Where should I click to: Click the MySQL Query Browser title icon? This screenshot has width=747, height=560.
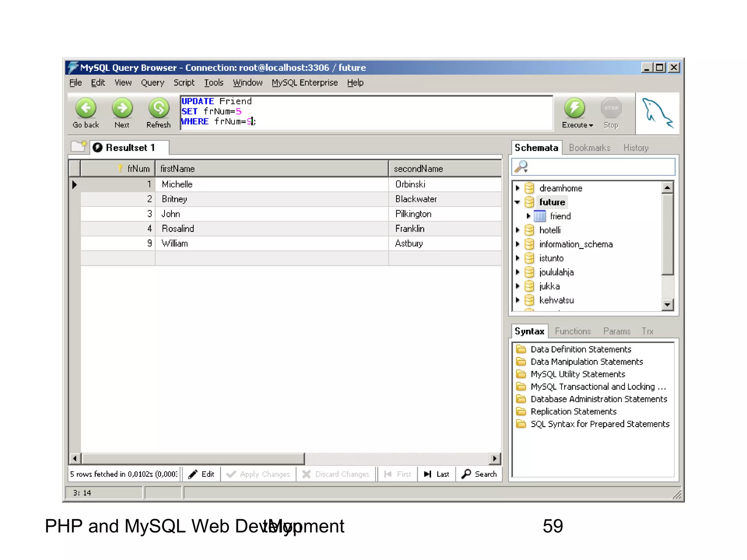[73, 67]
